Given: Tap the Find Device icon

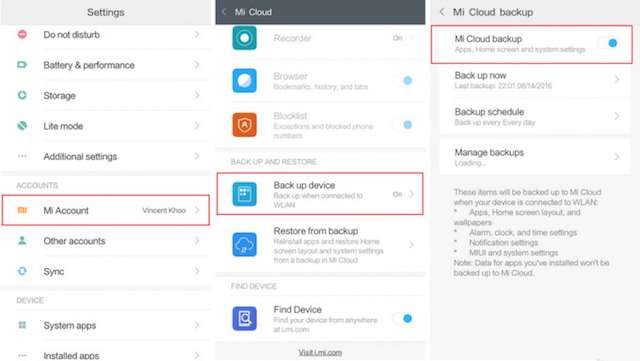Looking at the screenshot, I should (x=244, y=318).
